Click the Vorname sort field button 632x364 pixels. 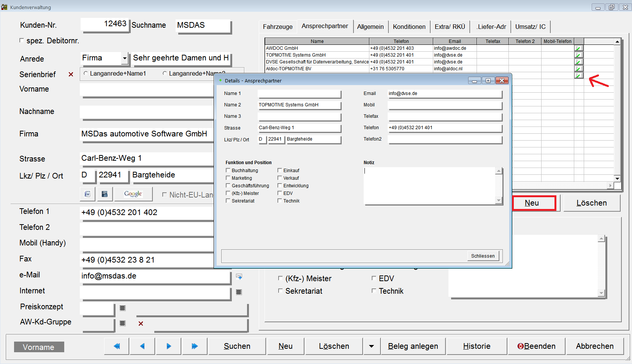[39, 347]
